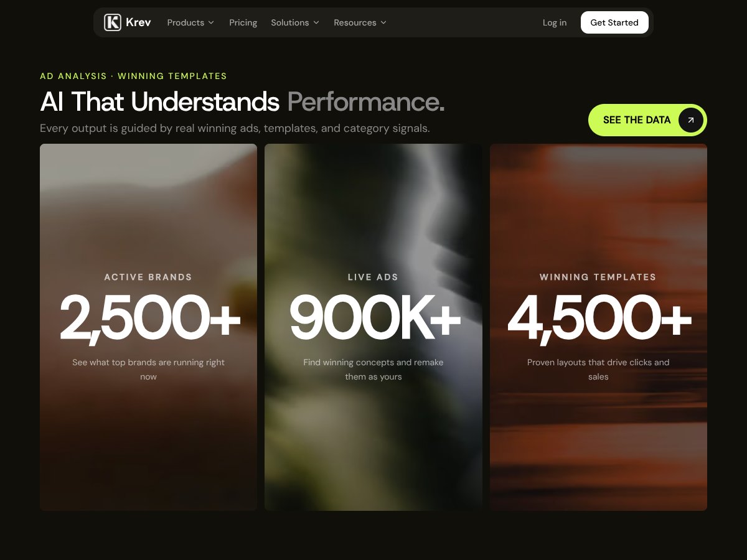Click the Log in link
The width and height of the screenshot is (747, 560).
[555, 22]
